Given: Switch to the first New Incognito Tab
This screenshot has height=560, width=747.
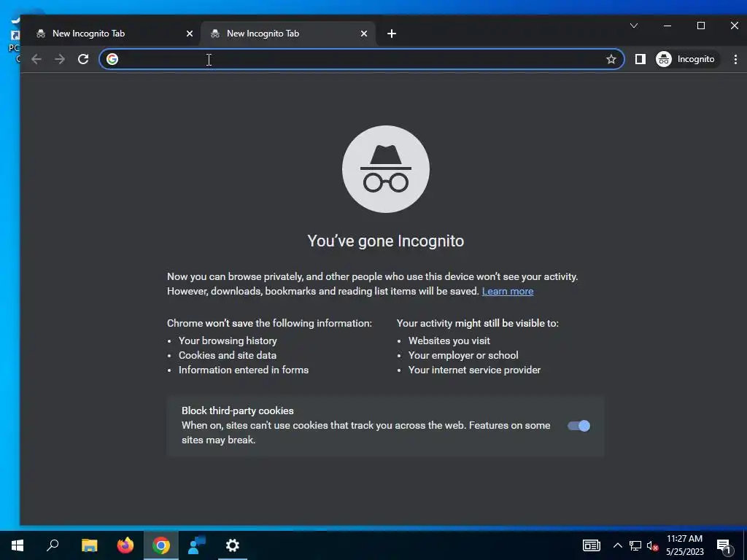Looking at the screenshot, I should click(x=114, y=34).
